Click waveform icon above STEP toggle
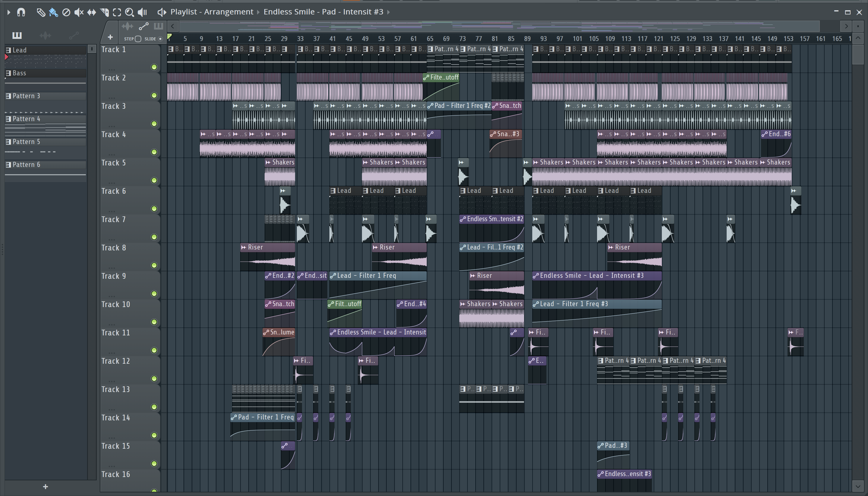Screen dimensions: 868x496 [x=127, y=26]
